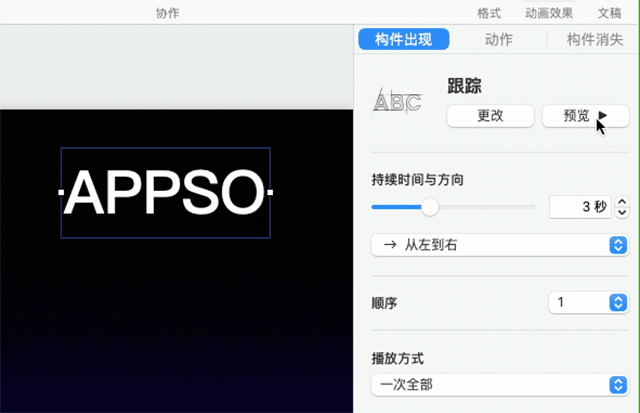Open the 文稿 document inspector

[609, 13]
